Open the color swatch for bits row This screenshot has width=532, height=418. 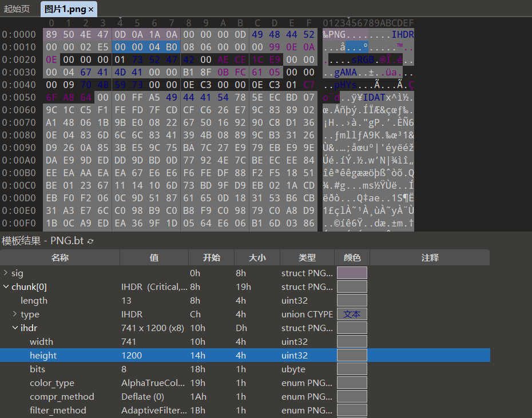pos(352,369)
